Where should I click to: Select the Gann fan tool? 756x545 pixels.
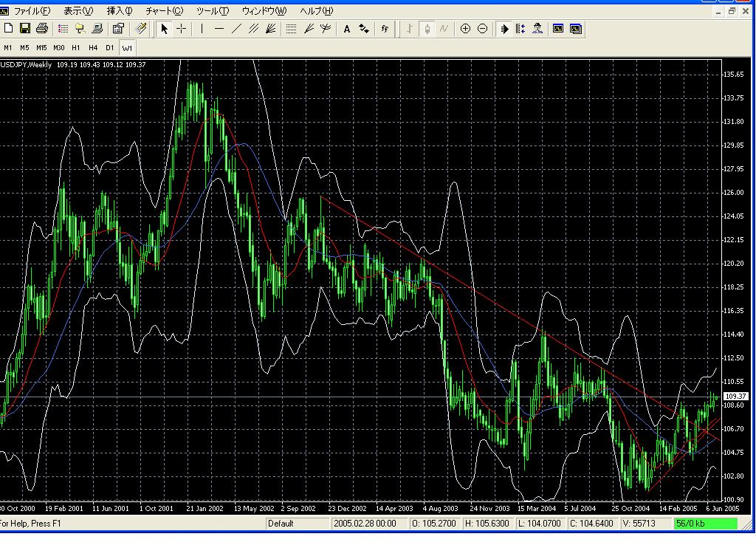click(x=270, y=29)
